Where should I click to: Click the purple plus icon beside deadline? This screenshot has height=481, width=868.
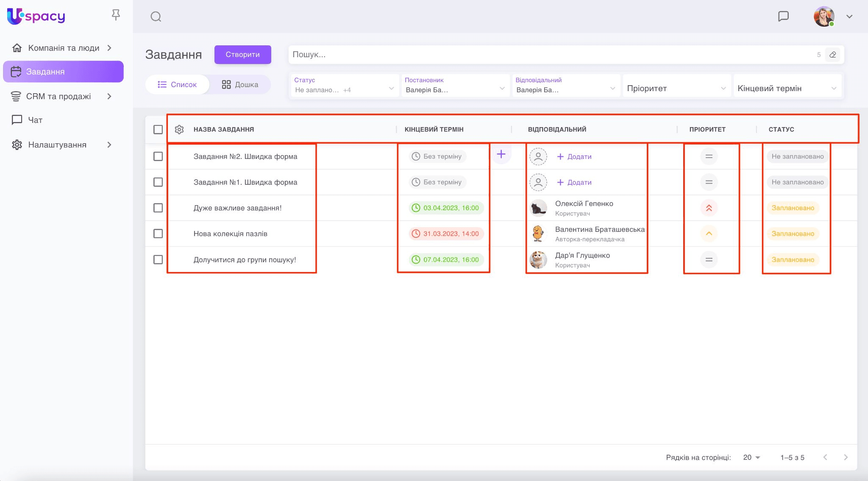(x=501, y=154)
